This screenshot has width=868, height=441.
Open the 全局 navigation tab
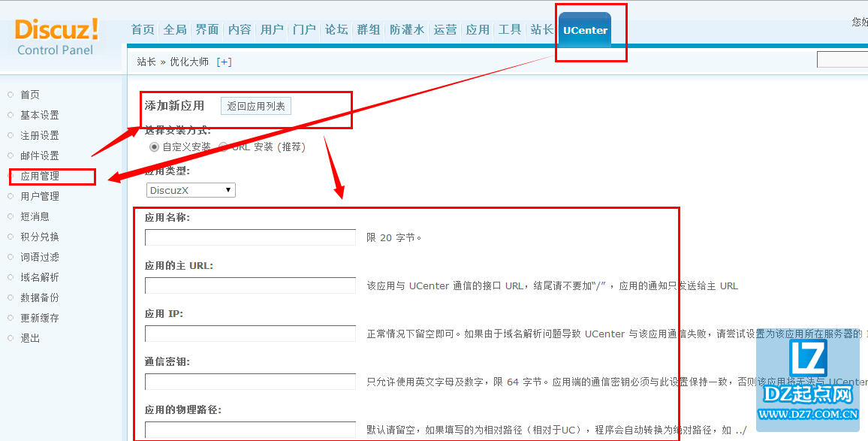[175, 30]
